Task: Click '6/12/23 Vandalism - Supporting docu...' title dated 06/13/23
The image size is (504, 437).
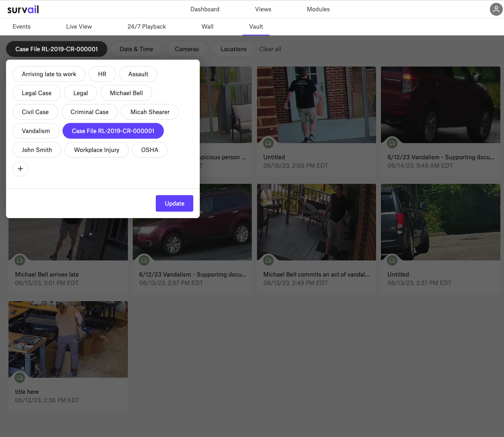Action: point(193,275)
